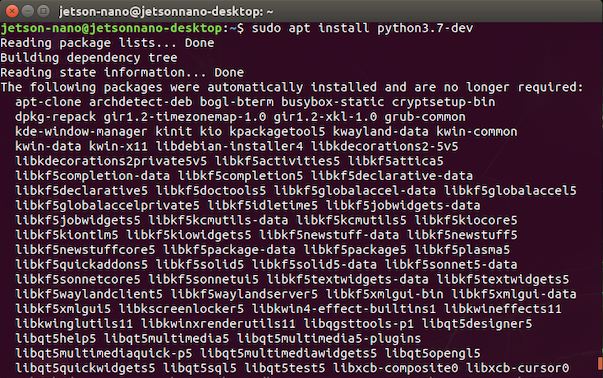Click the package name grub-common

click(x=425, y=117)
